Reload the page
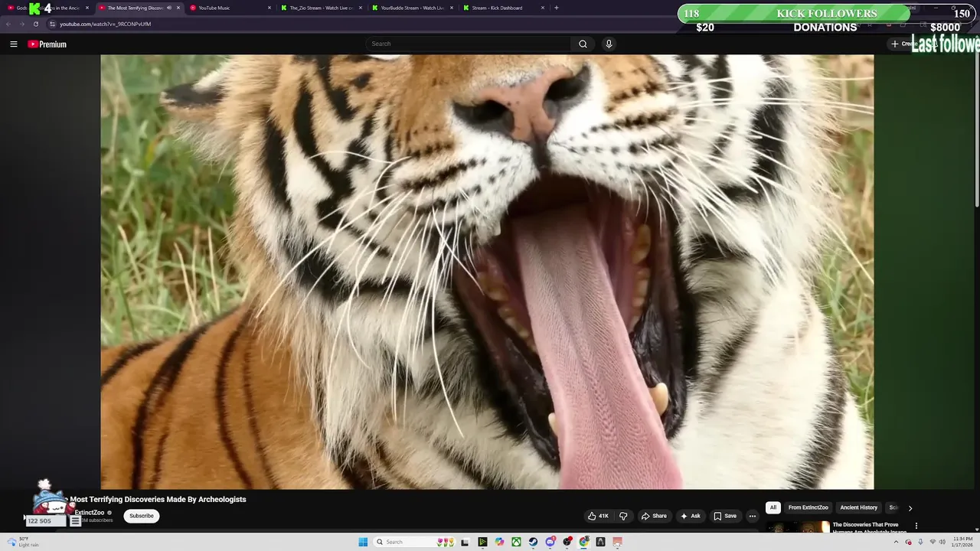Screen dimensions: 980x551 click(35, 24)
